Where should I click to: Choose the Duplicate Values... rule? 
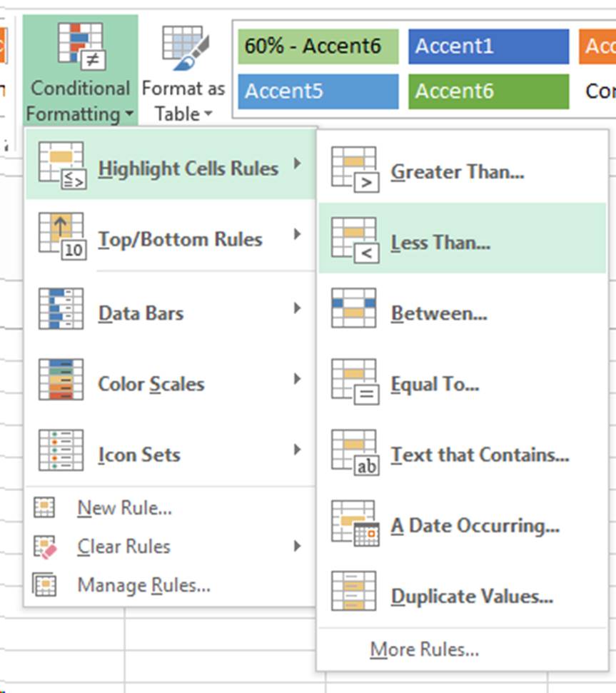(463, 593)
